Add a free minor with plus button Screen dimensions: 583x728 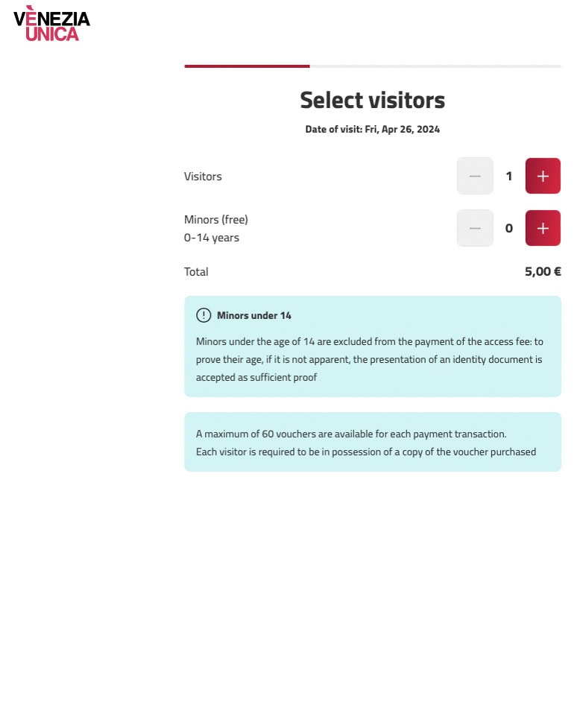pyautogui.click(x=543, y=228)
